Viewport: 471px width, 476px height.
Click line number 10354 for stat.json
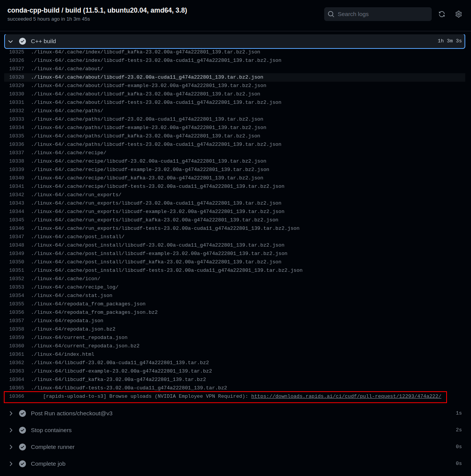click(x=16, y=295)
